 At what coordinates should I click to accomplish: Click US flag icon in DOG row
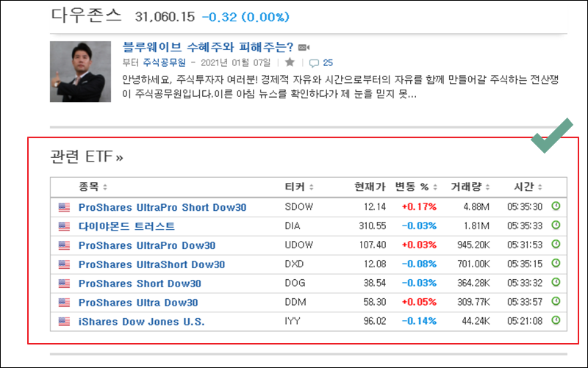[x=64, y=284]
